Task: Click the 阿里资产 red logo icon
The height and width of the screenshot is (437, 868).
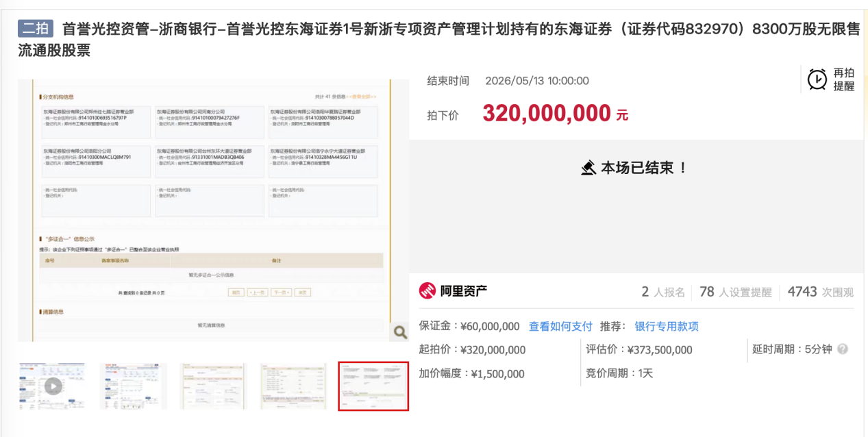Action: 427,291
